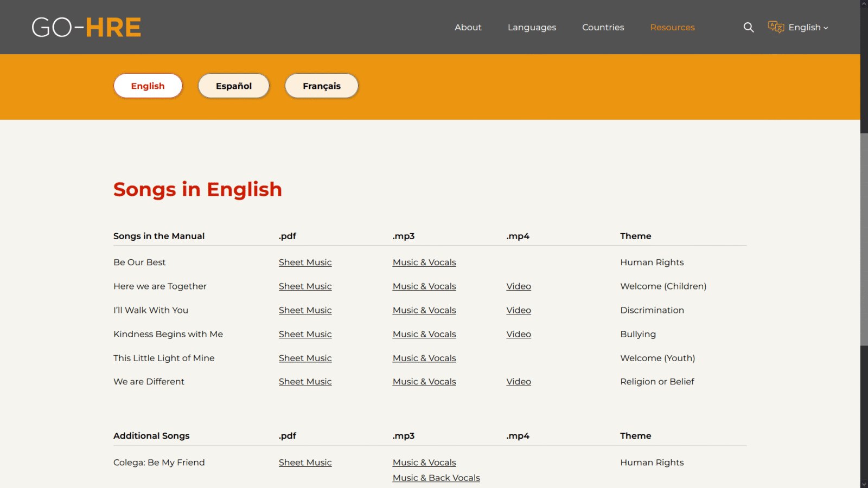Play Music & Vocals for Here we are Together
Screen dimensions: 868x488
424,286
